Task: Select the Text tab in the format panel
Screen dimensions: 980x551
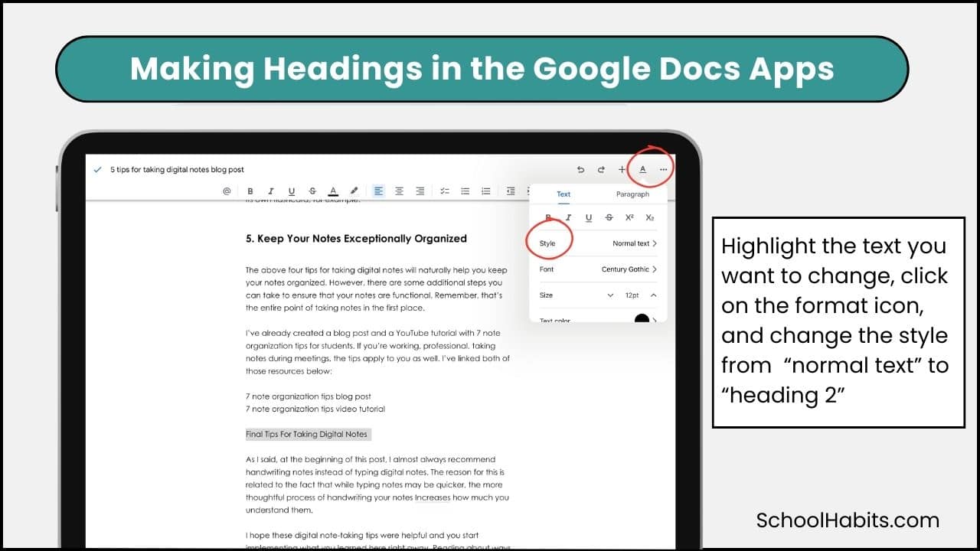Action: click(x=563, y=194)
